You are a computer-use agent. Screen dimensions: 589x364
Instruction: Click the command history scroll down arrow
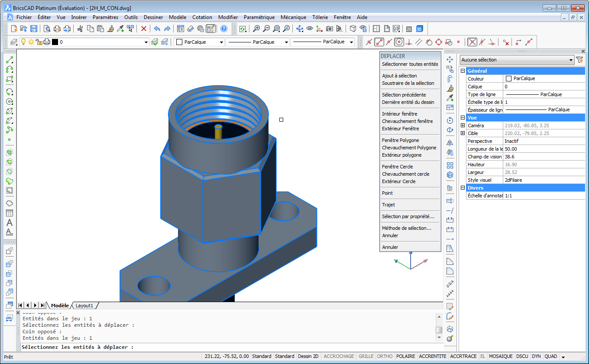point(439,337)
